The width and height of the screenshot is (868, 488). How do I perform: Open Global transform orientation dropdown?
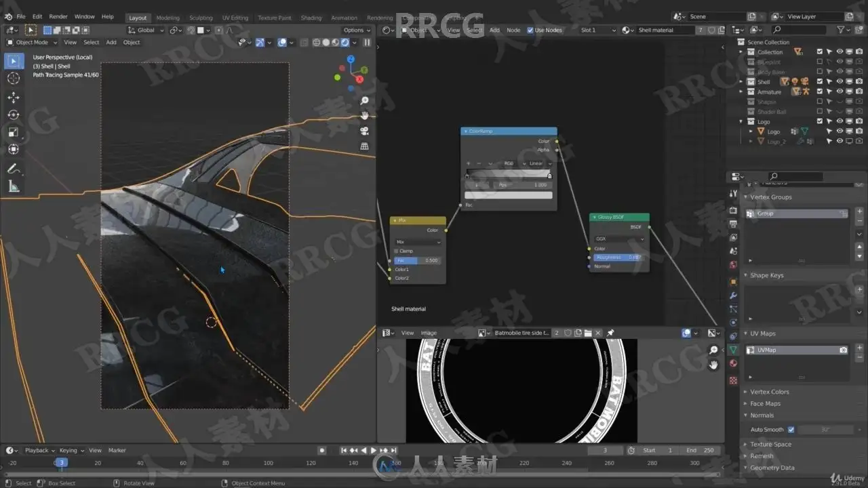(x=146, y=30)
